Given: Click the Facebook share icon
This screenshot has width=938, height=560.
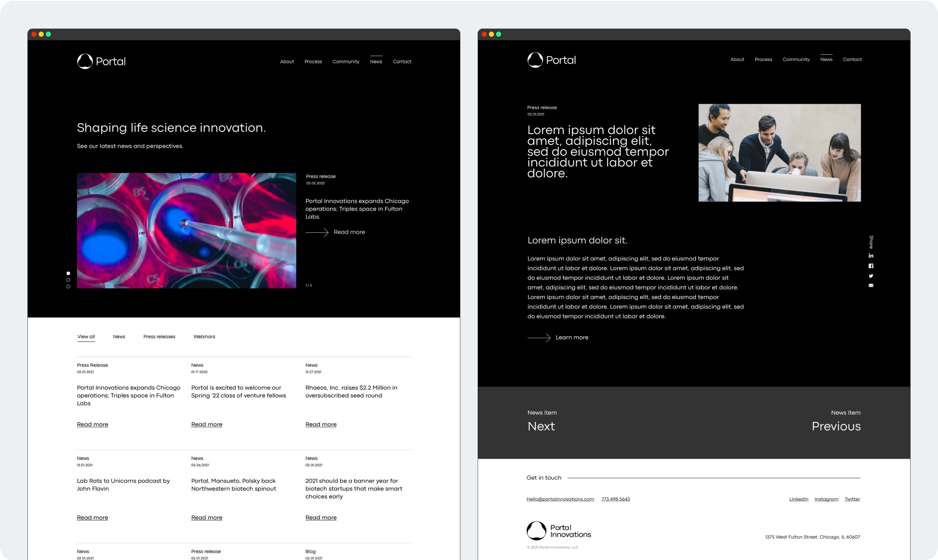Looking at the screenshot, I should 871,266.
